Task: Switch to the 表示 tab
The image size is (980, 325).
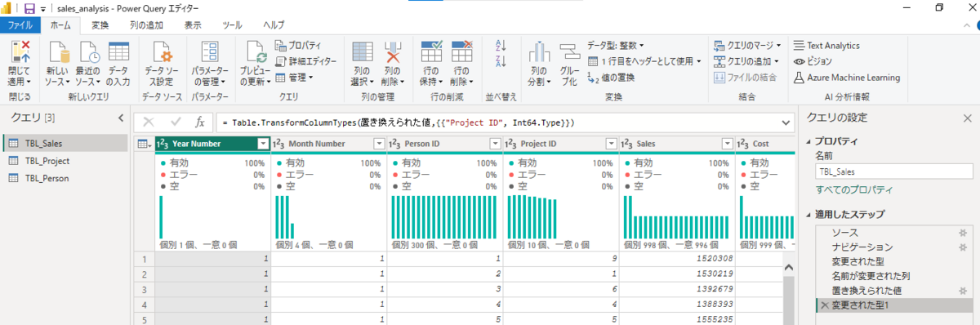Action: pyautogui.click(x=193, y=25)
